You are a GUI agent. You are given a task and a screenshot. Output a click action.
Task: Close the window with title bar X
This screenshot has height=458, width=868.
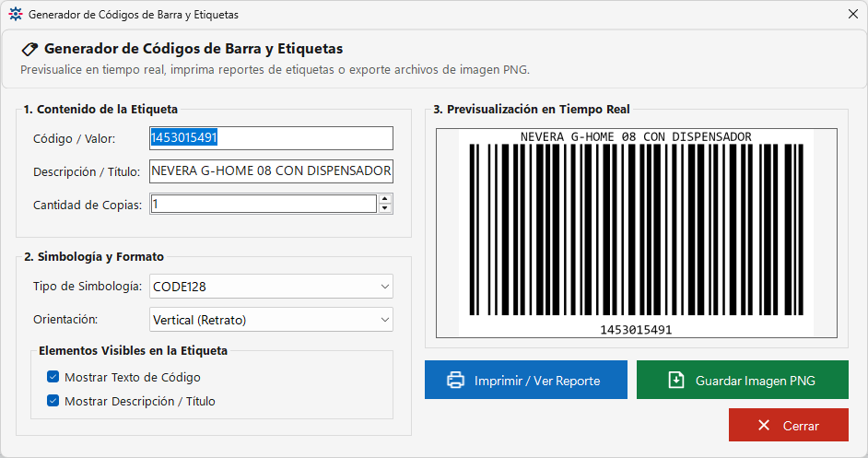pos(853,15)
